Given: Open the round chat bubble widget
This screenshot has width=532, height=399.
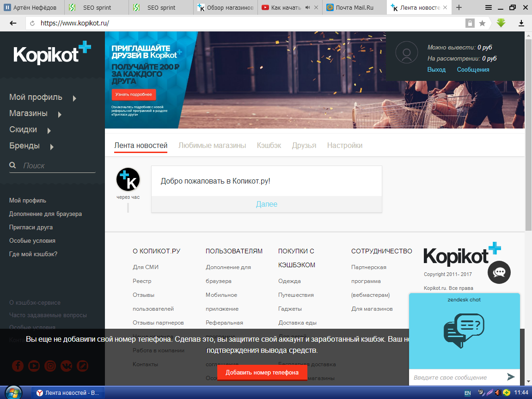Looking at the screenshot, I should coord(499,272).
